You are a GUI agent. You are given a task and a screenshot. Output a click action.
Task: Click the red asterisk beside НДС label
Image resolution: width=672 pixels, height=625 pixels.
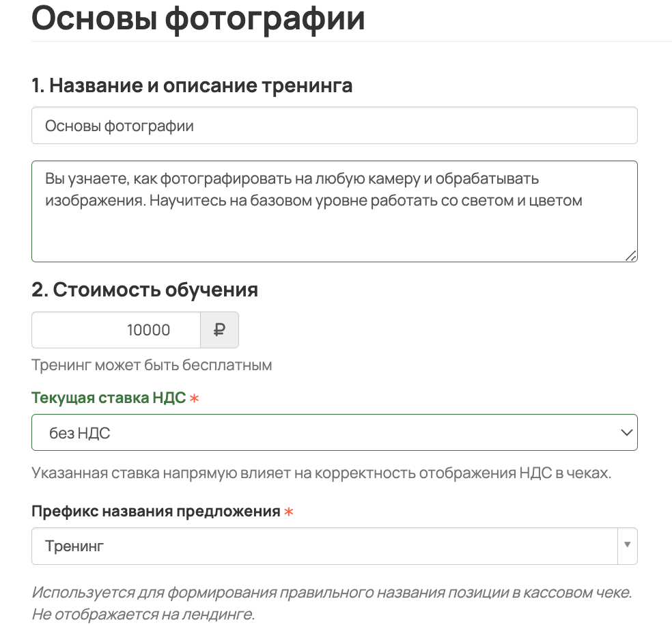[194, 399]
